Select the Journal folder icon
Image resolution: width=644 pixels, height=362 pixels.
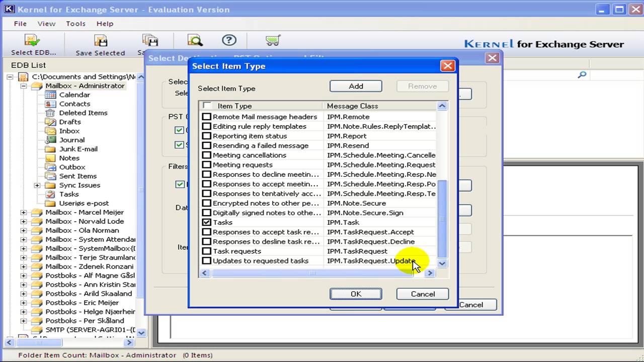click(x=50, y=140)
